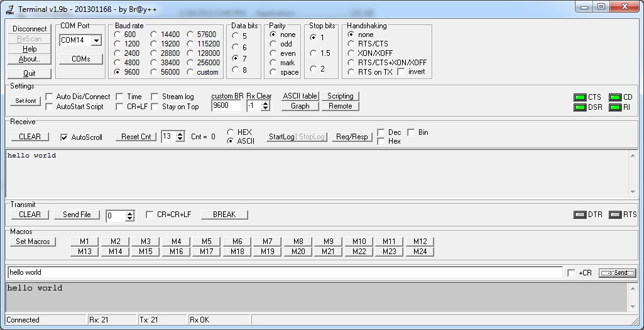Click the Terminal app icon in title bar
The width and height of the screenshot is (644, 330).
[9, 9]
